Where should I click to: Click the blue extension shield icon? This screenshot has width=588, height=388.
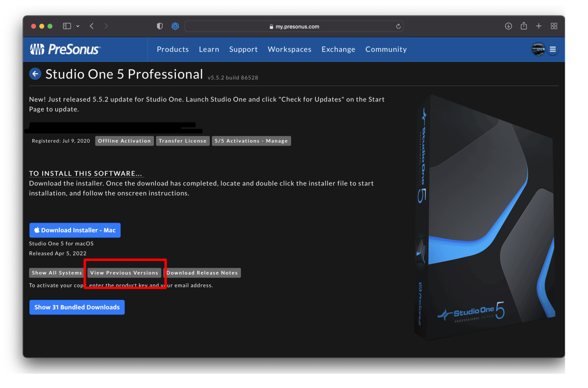[x=175, y=26]
